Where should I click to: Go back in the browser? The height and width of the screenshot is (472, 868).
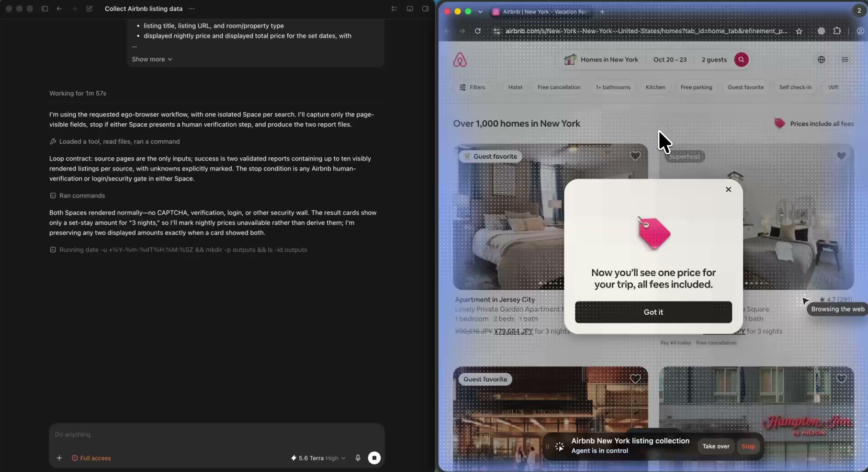click(447, 31)
